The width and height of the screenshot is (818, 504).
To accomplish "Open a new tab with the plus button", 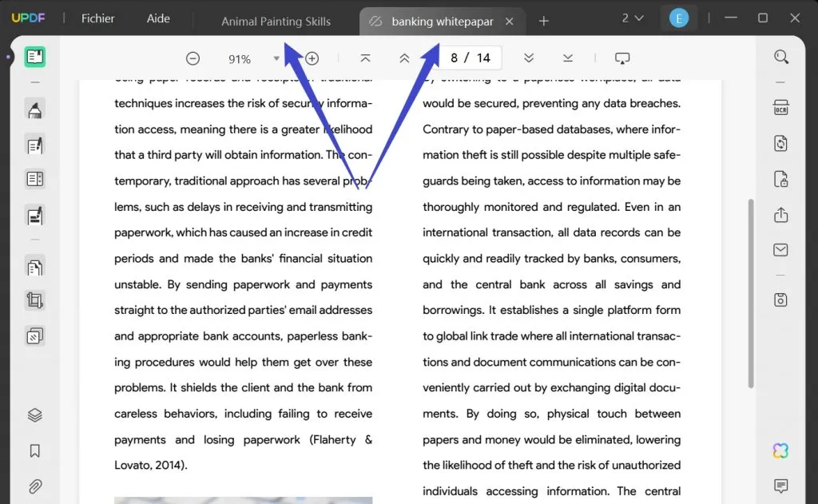I will coord(543,21).
